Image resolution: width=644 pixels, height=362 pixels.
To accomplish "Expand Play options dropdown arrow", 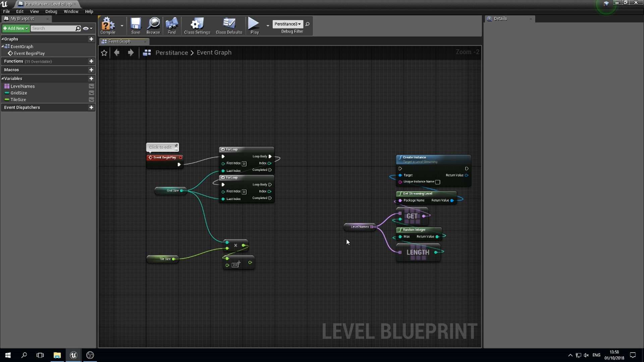I will pyautogui.click(x=268, y=25).
